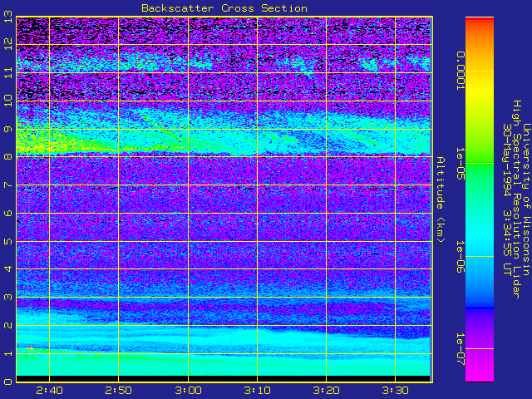Click the altitude tick label 12
This screenshot has height=399, width=532.
click(x=8, y=44)
